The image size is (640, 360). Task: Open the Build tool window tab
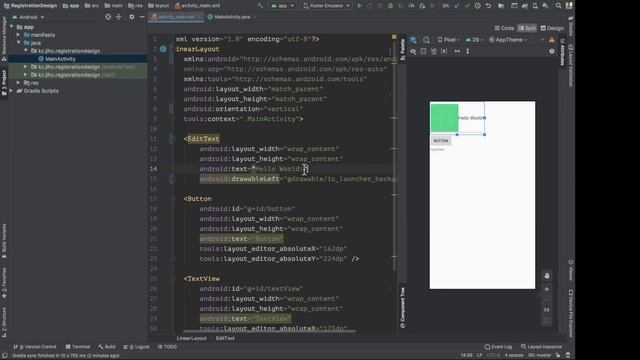click(x=107, y=347)
